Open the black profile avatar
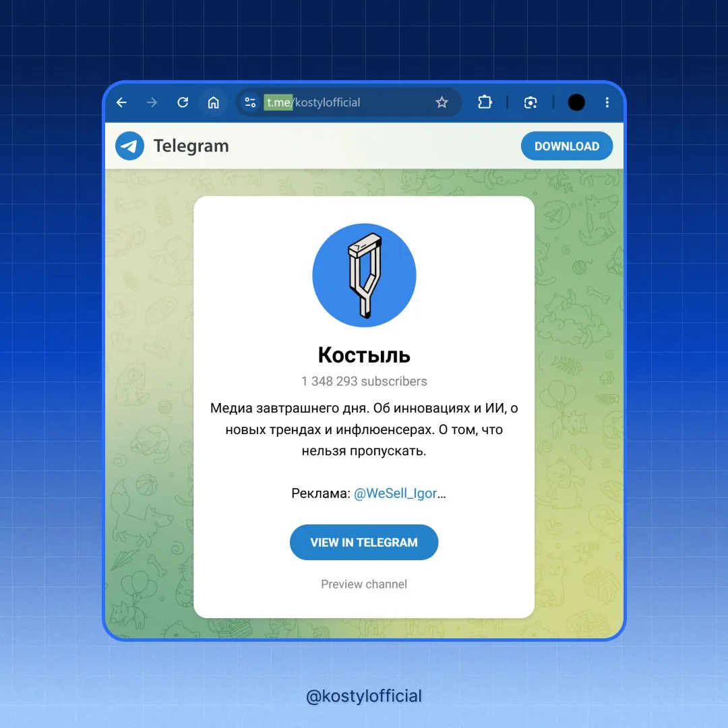The height and width of the screenshot is (728, 728). click(x=576, y=102)
